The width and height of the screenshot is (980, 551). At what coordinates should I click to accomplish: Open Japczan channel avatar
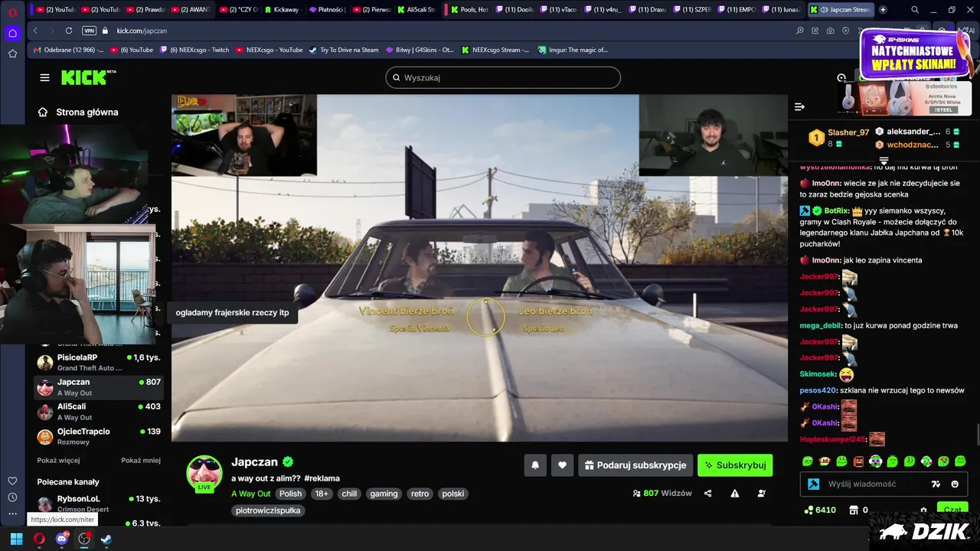point(204,472)
